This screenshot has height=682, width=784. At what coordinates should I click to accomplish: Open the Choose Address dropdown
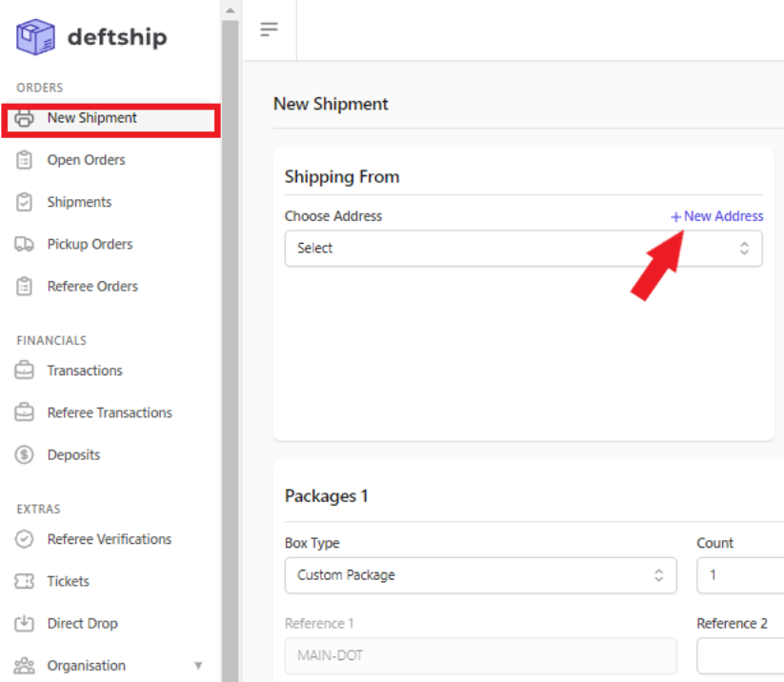(x=524, y=248)
